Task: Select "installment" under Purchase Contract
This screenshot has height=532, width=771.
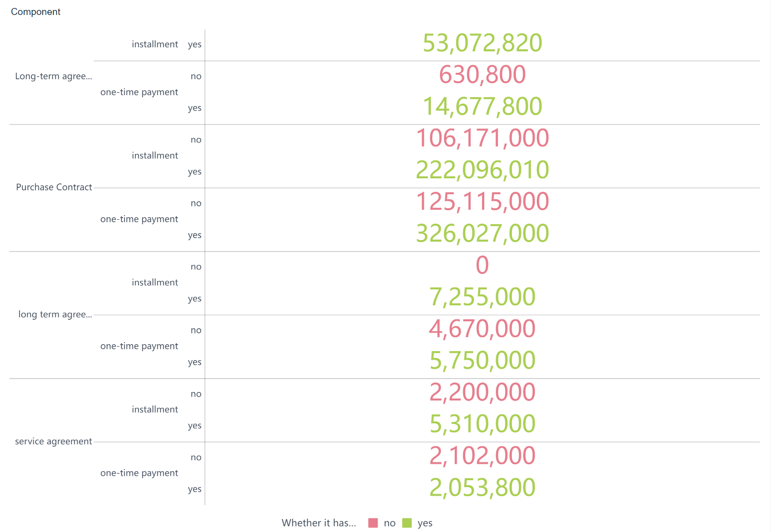Action: pyautogui.click(x=154, y=155)
